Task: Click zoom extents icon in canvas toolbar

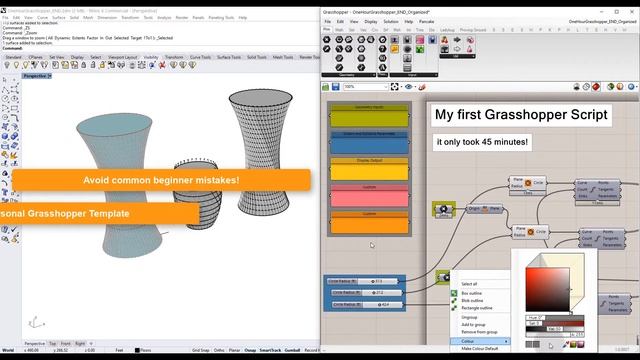Action: pyautogui.click(x=395, y=87)
